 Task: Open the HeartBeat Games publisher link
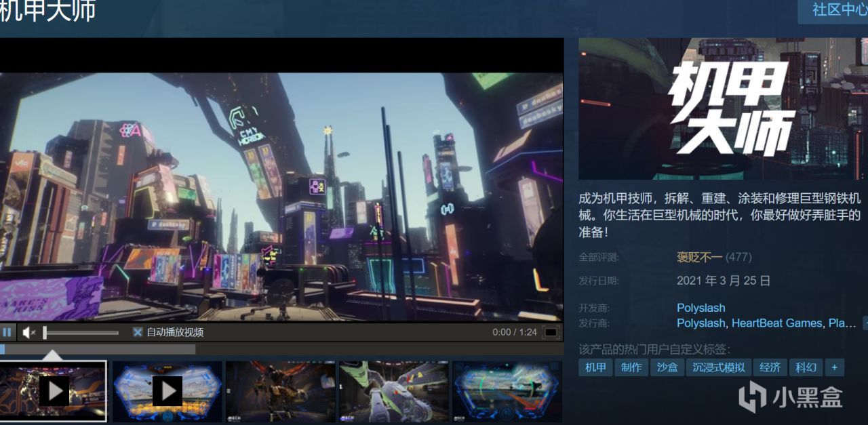(x=776, y=323)
